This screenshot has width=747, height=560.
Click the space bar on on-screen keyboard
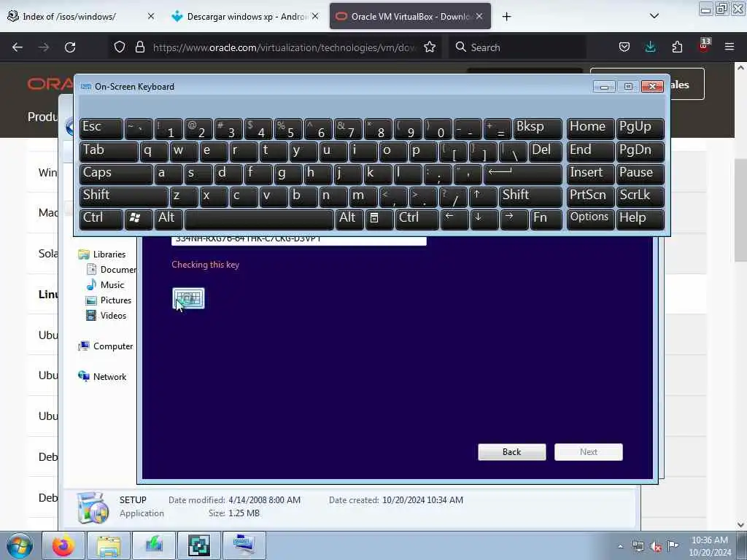(x=259, y=219)
